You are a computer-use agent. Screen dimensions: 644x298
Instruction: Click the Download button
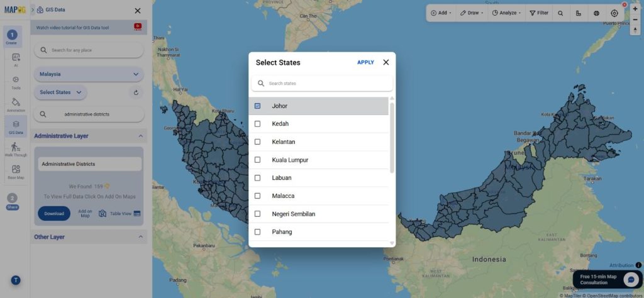click(x=54, y=214)
